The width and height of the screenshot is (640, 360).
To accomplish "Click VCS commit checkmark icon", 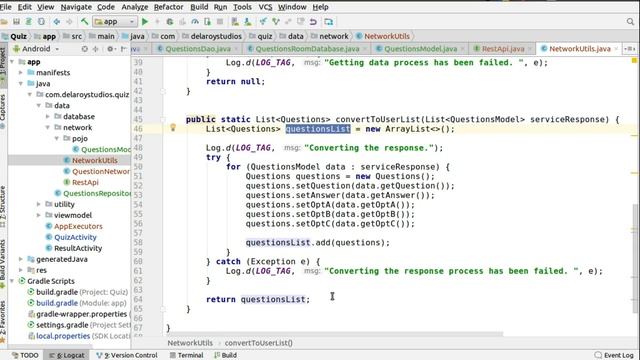I will pyautogui.click(x=276, y=22).
